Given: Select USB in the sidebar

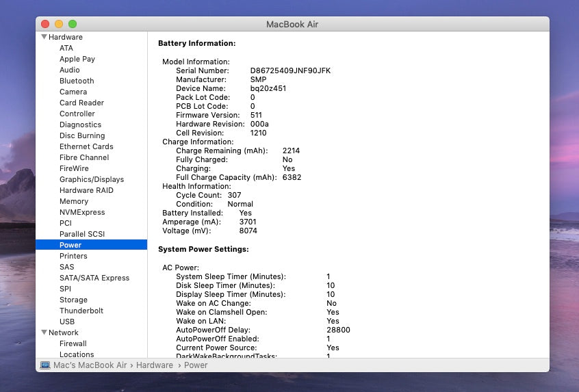Looking at the screenshot, I should [x=67, y=322].
